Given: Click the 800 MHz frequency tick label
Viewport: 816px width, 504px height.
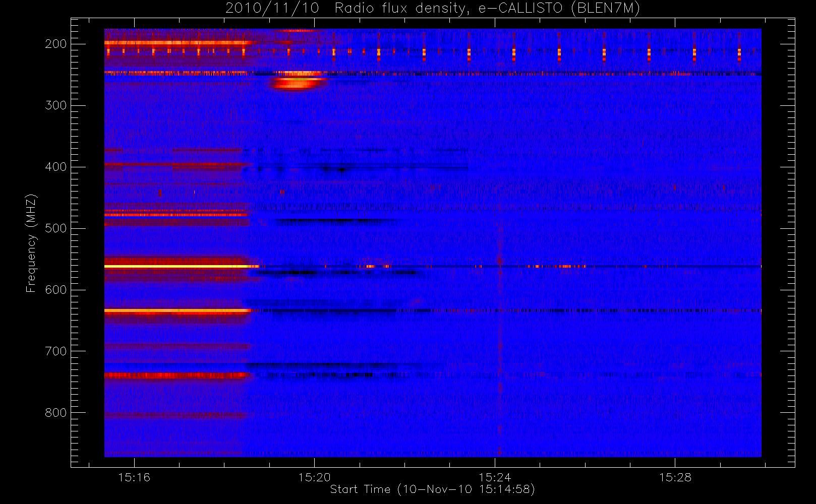Looking at the screenshot, I should 56,413.
